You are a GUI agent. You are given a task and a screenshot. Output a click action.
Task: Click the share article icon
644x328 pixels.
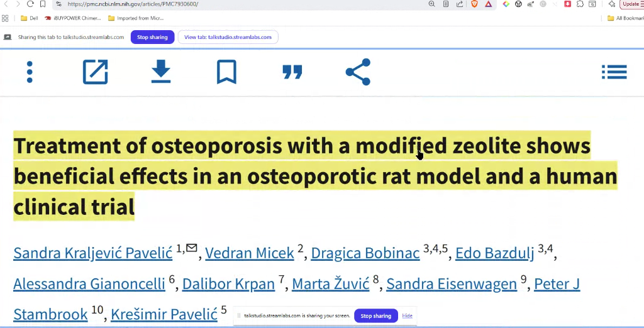[x=358, y=72]
